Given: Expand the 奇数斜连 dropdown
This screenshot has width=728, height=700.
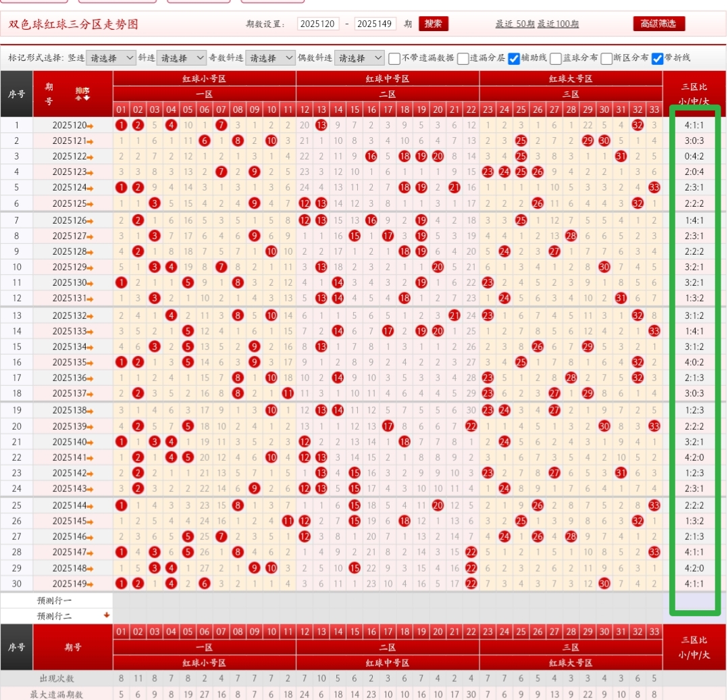Looking at the screenshot, I should click(x=270, y=58).
